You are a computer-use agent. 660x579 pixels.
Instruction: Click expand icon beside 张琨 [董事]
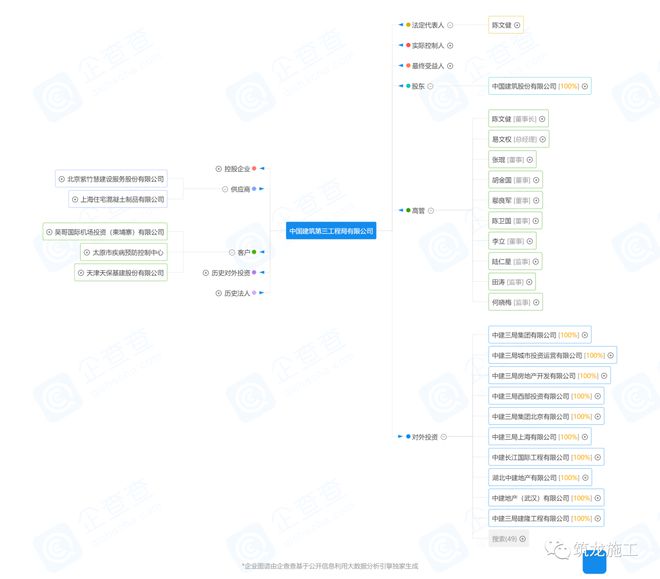point(530,160)
